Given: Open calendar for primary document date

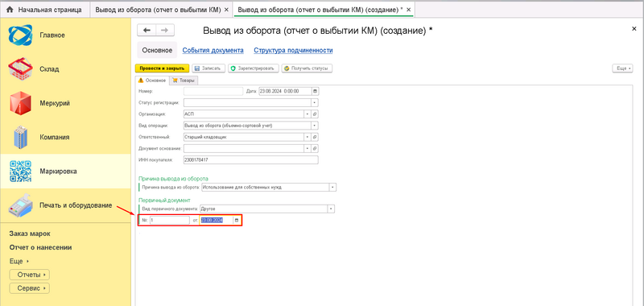Looking at the screenshot, I should pos(236,221).
